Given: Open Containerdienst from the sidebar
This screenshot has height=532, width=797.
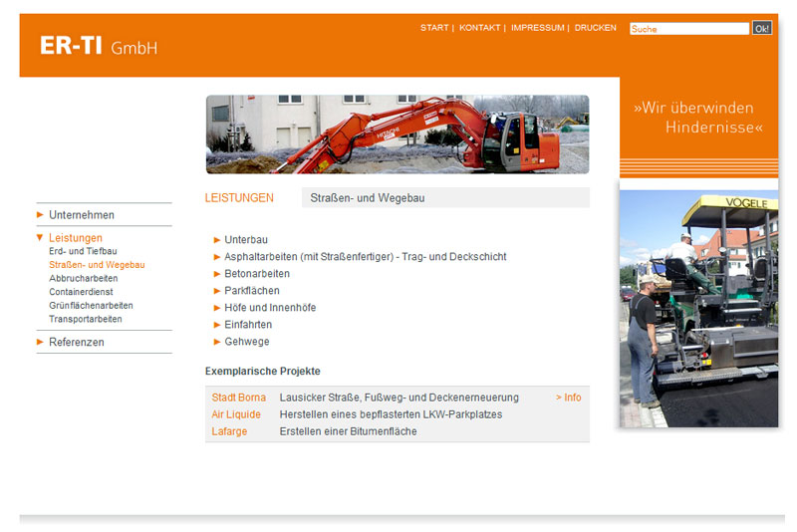Looking at the screenshot, I should (x=83, y=292).
